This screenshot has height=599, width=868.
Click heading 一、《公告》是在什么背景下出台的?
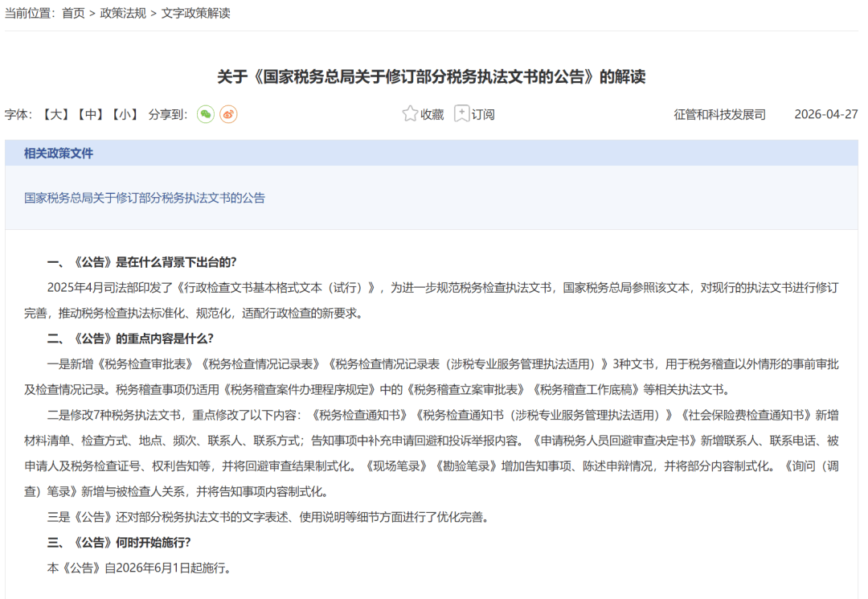141,262
